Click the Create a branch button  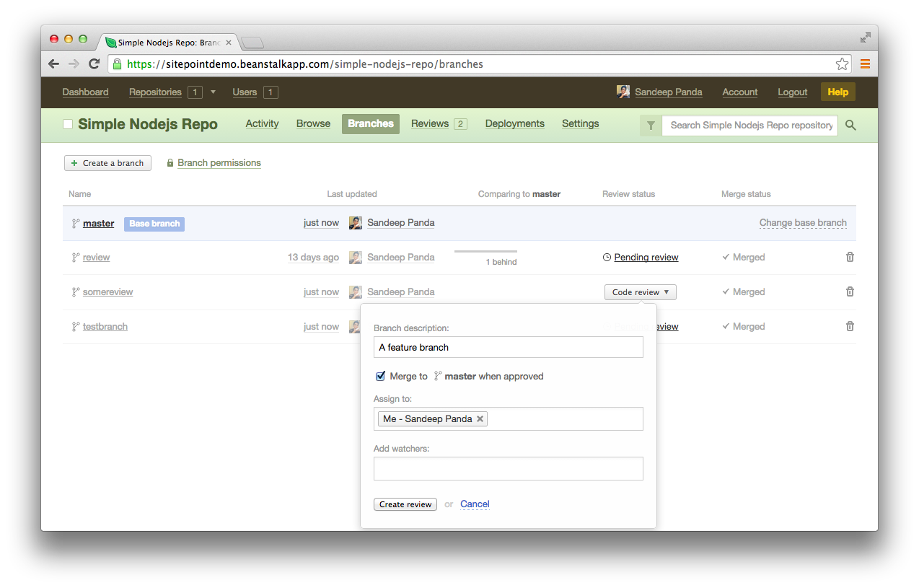[107, 163]
